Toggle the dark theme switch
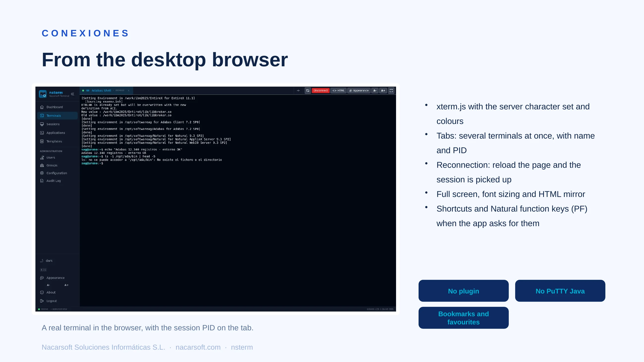 [47, 261]
